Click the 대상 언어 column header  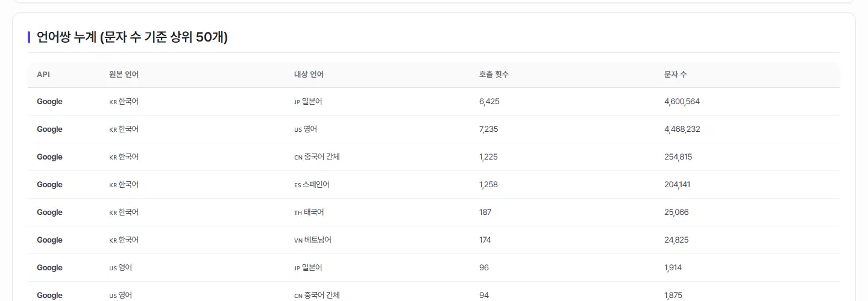309,75
